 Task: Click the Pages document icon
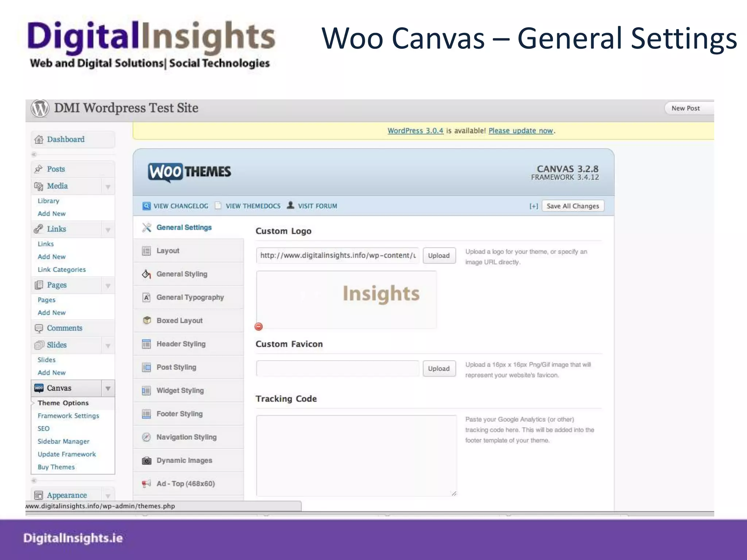click(x=39, y=285)
